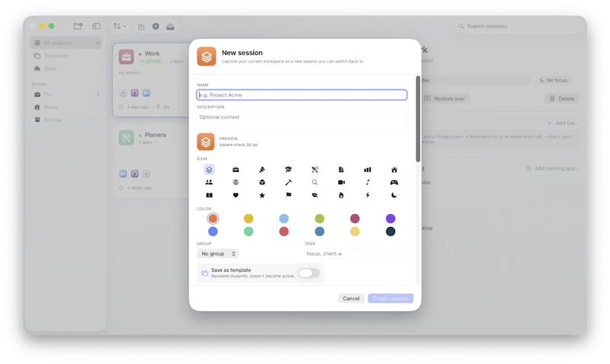This screenshot has height=364, width=610.
Task: Pick the 3D cube icon
Action: point(262,182)
